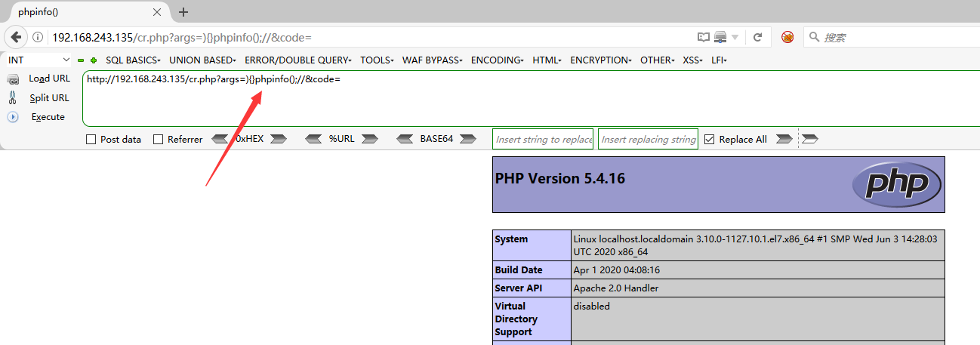
Task: Open a new tab with plus button
Action: 183,12
